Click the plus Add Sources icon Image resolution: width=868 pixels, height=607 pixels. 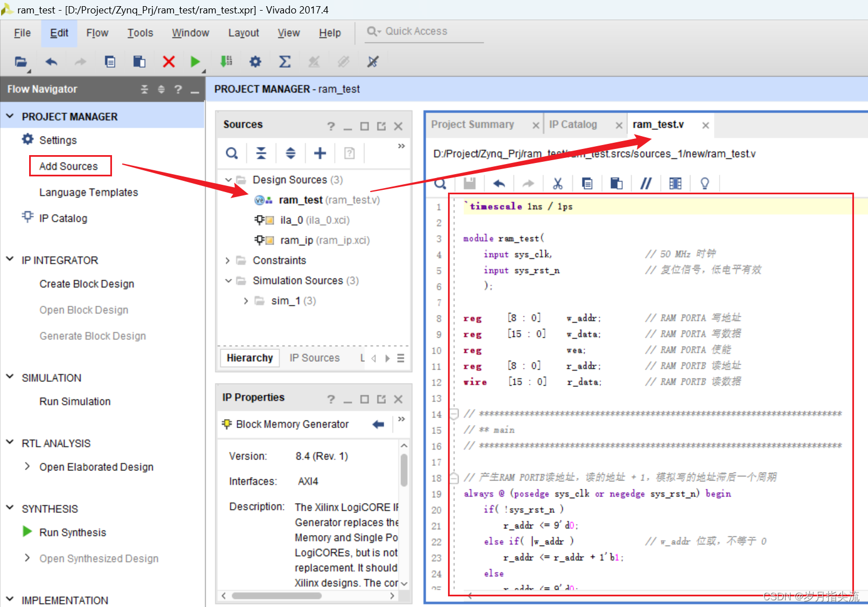click(320, 153)
